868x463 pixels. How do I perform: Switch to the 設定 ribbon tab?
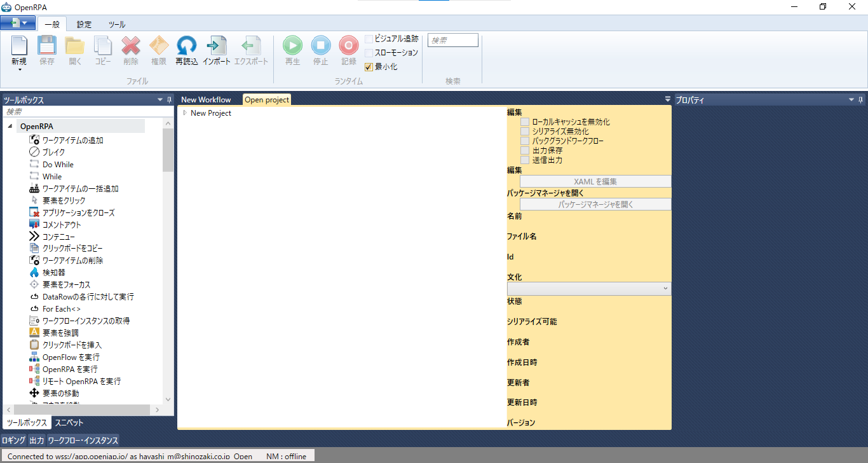(83, 24)
